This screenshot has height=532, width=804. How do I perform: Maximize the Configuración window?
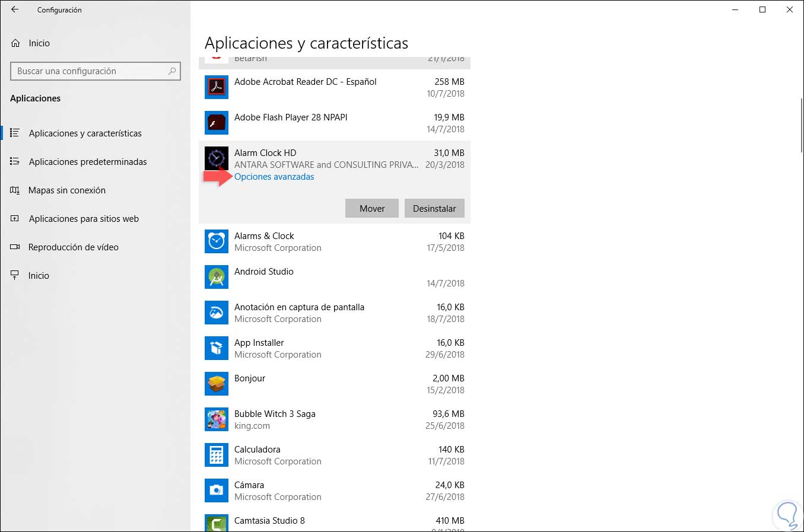[762, 9]
